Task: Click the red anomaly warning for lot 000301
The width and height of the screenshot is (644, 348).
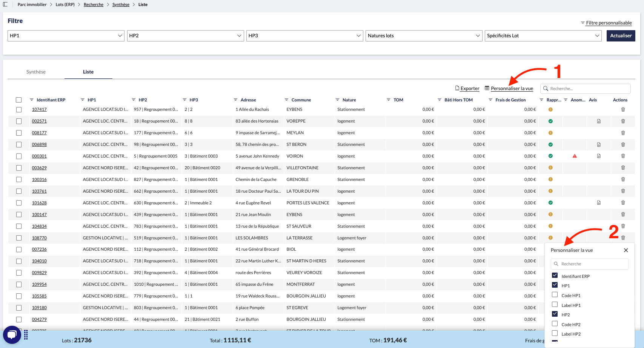Action: (575, 156)
